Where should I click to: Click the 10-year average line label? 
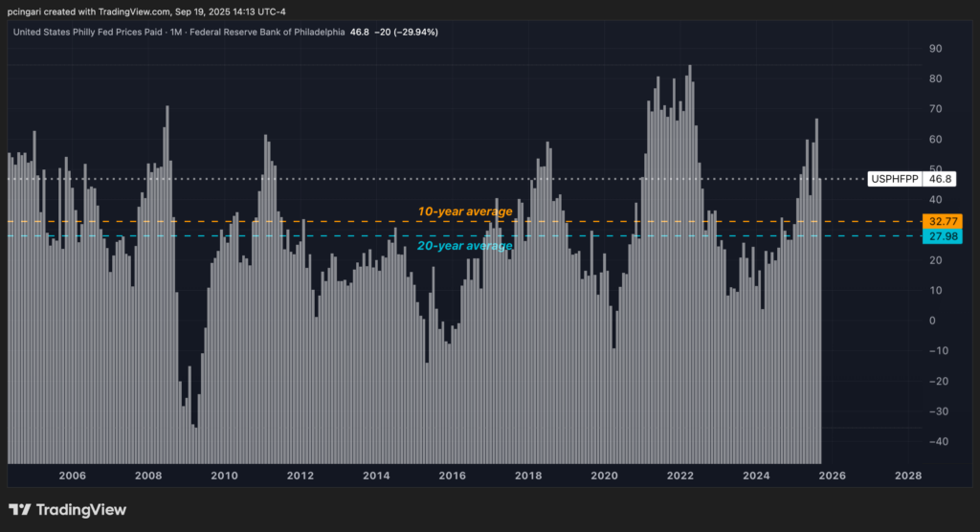point(465,211)
